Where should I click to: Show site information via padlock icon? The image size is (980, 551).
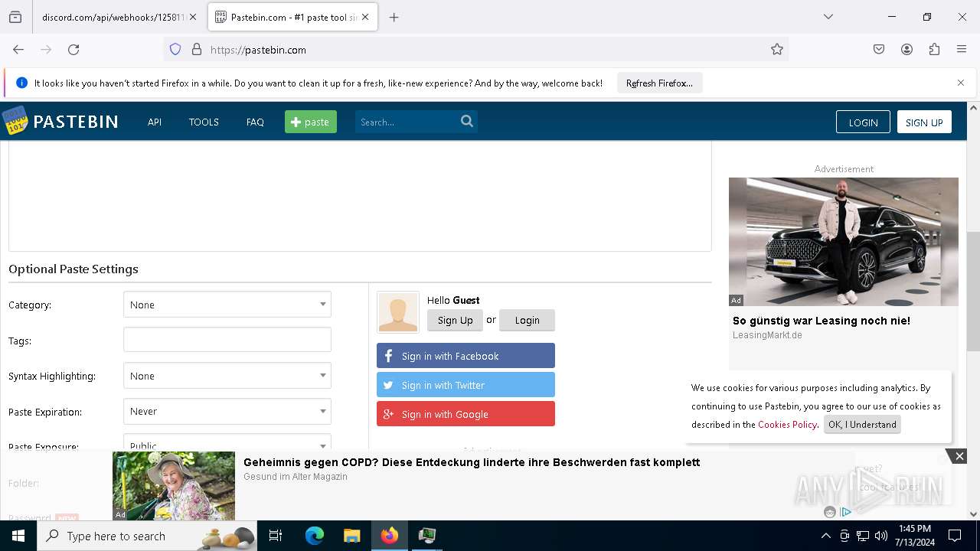point(197,50)
